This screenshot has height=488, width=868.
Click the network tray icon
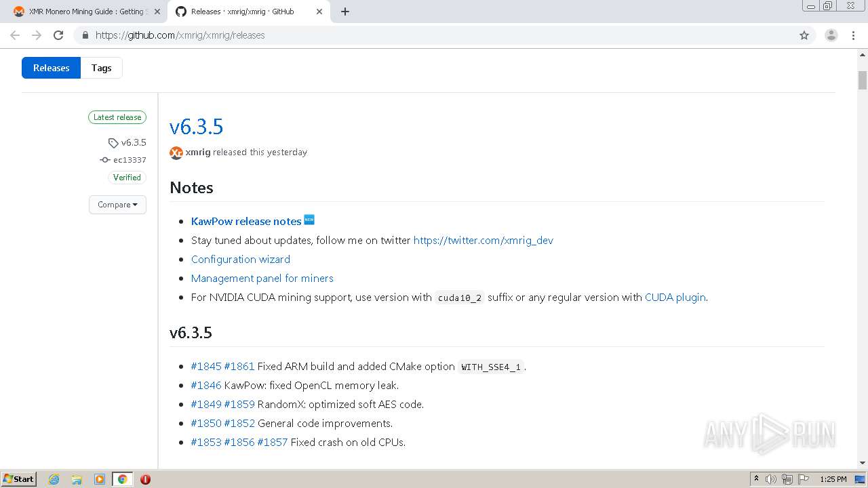click(787, 479)
